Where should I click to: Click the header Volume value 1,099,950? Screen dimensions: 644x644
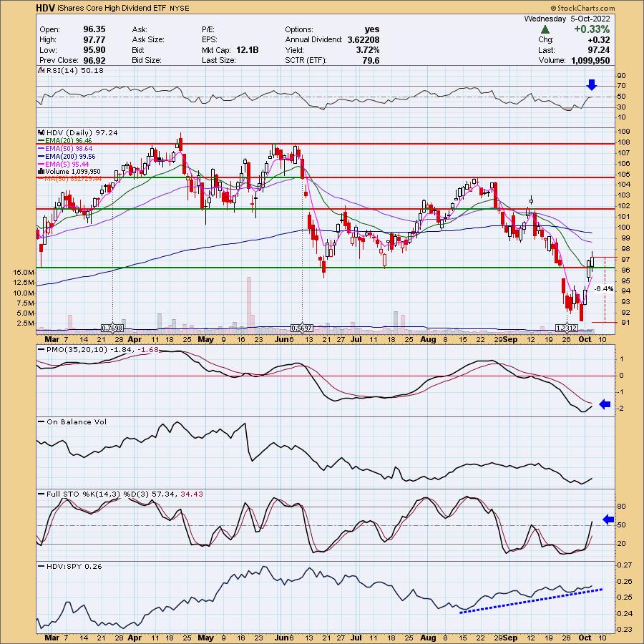click(589, 60)
